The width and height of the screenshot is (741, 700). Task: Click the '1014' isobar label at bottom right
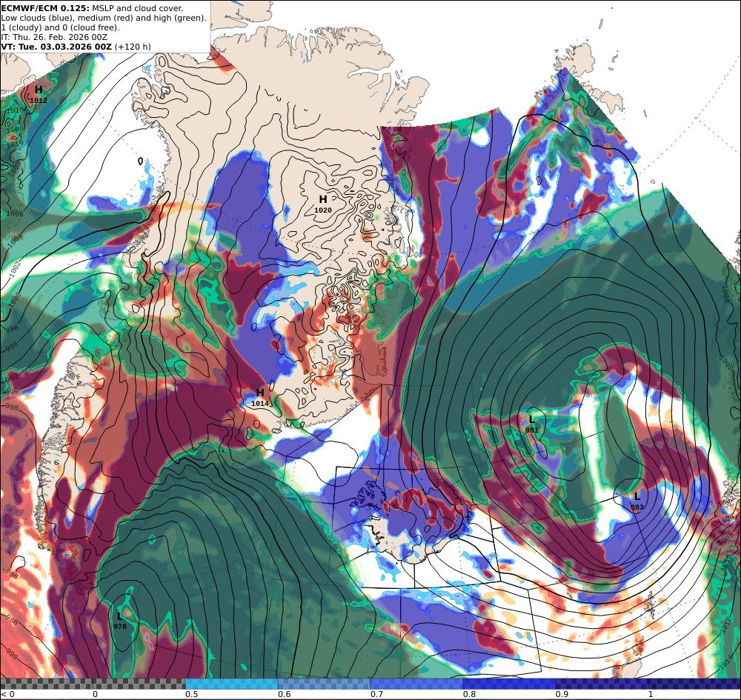click(x=725, y=663)
